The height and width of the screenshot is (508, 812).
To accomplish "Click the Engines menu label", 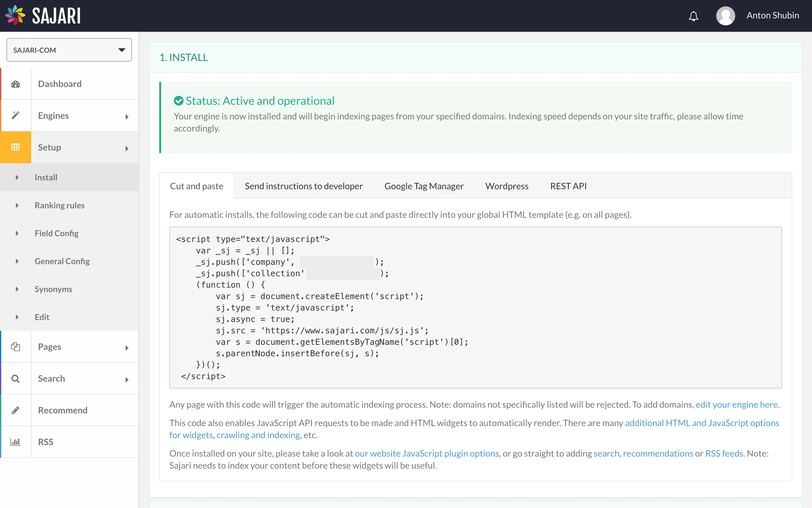I will [53, 115].
